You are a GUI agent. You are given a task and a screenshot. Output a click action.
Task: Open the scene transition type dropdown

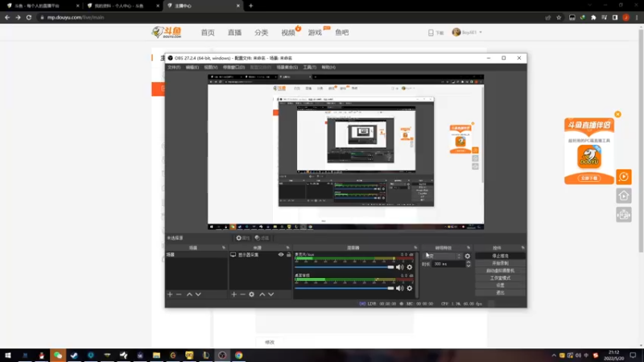(444, 256)
